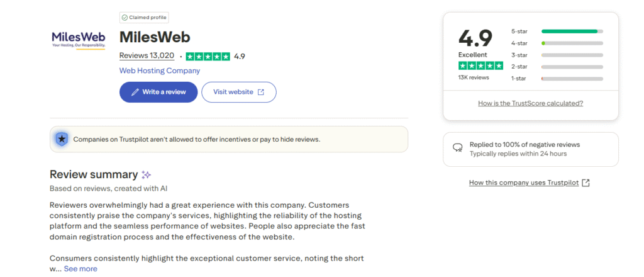Filter reviews by the 1-star bar
This screenshot has height=277, width=644.
click(572, 79)
